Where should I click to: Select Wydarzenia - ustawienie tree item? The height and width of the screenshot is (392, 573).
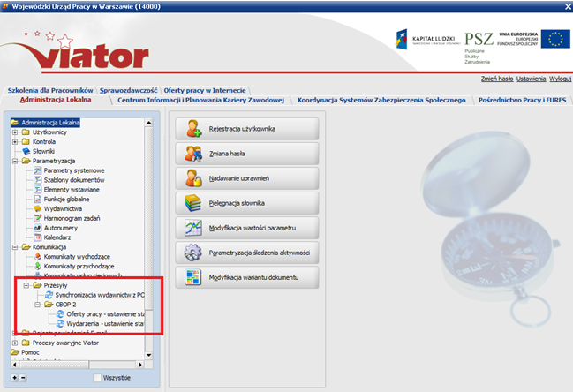point(105,324)
